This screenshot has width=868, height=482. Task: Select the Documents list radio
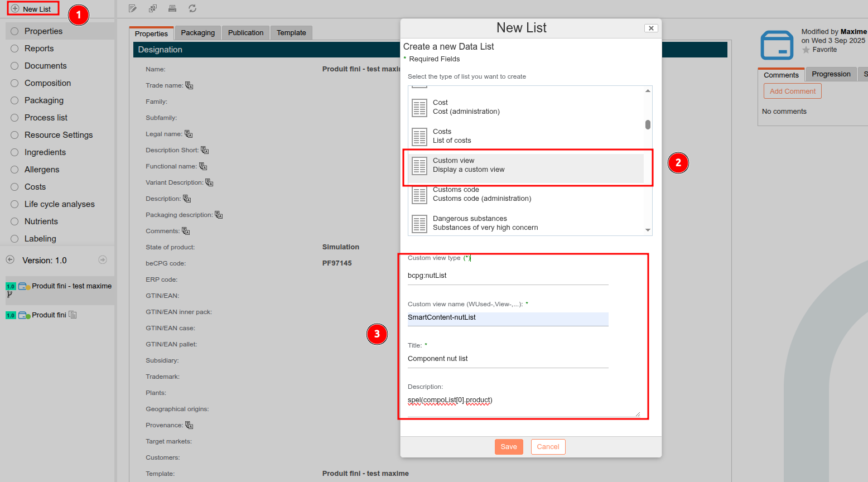tap(15, 66)
